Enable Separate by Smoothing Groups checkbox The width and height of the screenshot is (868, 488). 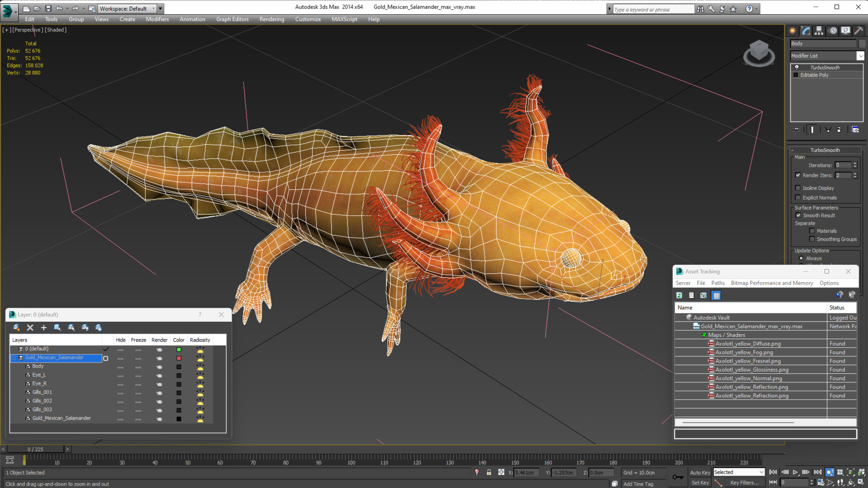812,239
